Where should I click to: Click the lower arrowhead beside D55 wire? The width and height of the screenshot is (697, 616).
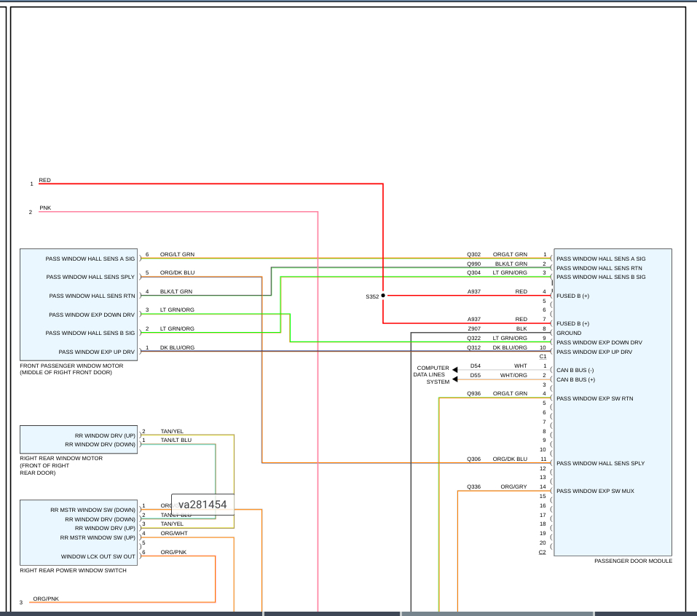454,379
